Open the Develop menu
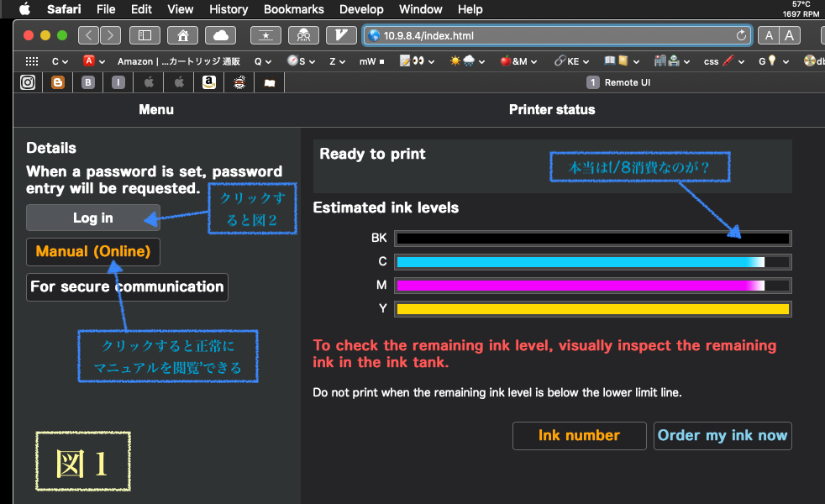Screen dimensions: 825x504 coord(360,9)
